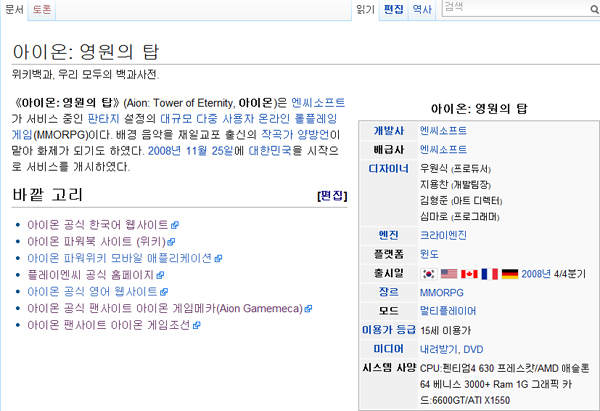Switch to the 토론 tab
Screen dimensions: 600x411
(x=42, y=9)
